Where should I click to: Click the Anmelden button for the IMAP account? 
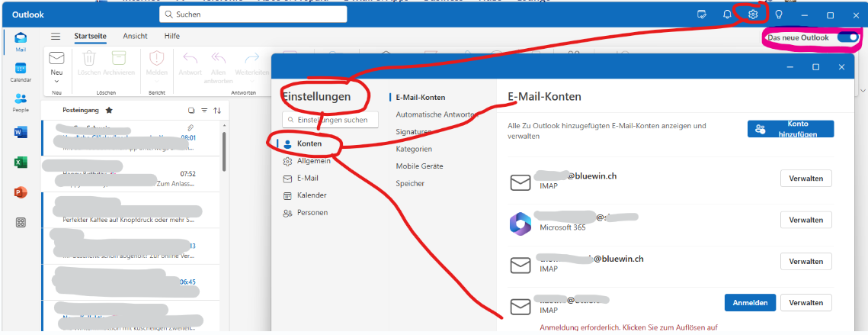pyautogui.click(x=750, y=302)
